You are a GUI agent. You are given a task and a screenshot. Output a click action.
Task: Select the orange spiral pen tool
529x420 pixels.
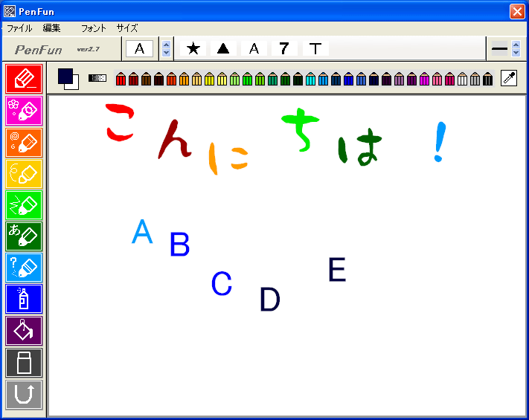click(x=24, y=142)
